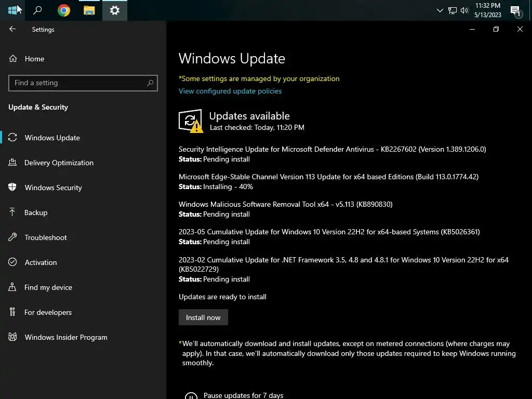Click the Delivery Optimization icon
This screenshot has width=532, height=399.
coord(12,162)
